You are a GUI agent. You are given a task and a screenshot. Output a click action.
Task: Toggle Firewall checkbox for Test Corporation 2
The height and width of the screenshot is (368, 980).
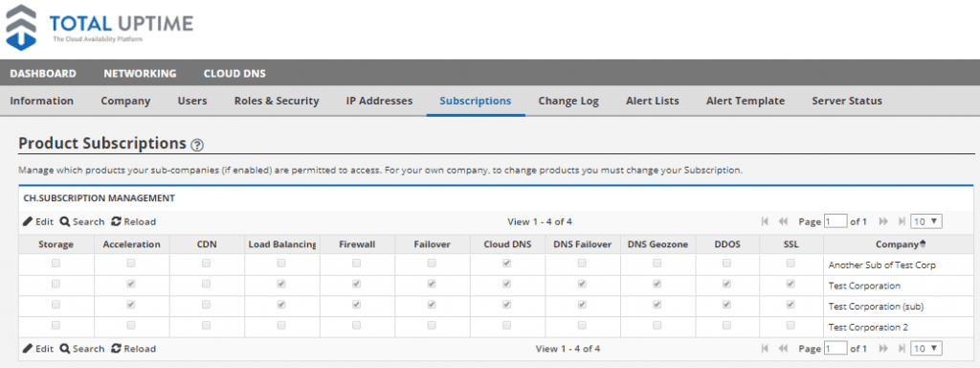click(356, 326)
